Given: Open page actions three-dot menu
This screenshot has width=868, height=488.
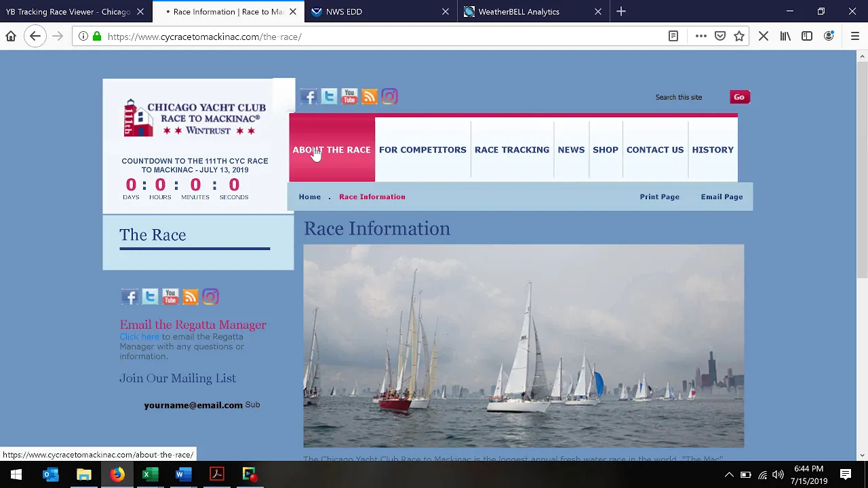Looking at the screenshot, I should click(x=701, y=37).
